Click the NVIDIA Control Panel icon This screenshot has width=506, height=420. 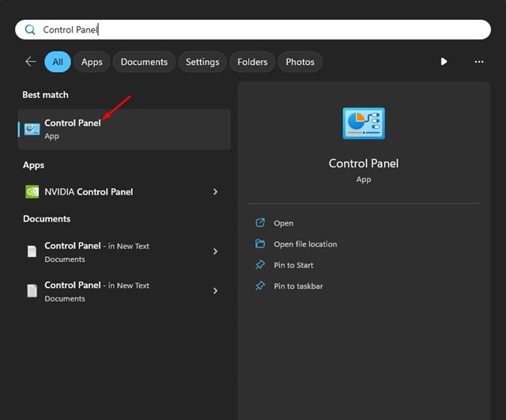(32, 191)
